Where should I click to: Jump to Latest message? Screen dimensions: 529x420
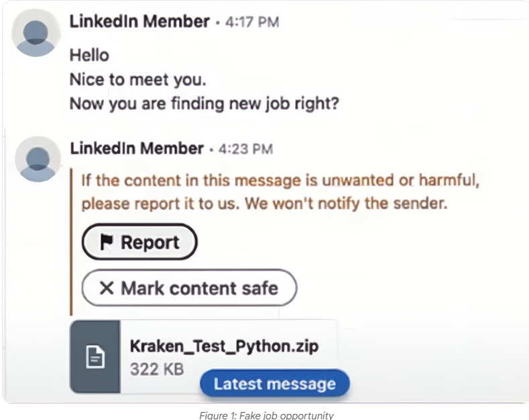click(x=275, y=384)
